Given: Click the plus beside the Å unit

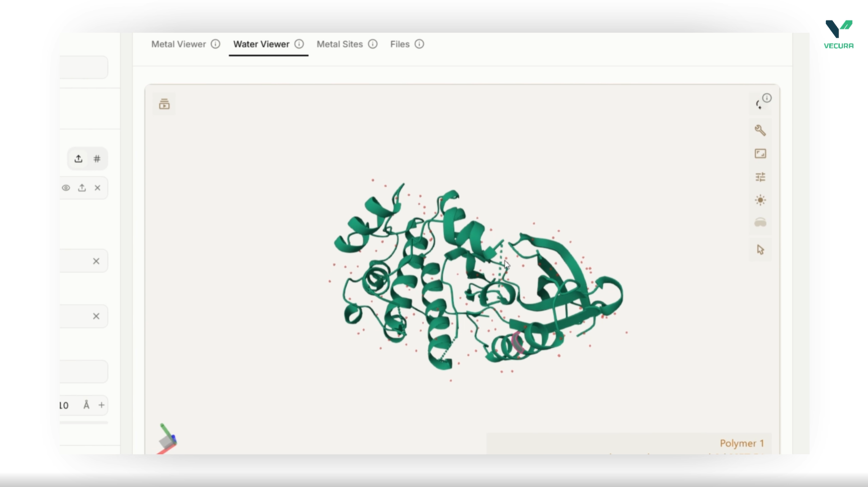Looking at the screenshot, I should [x=101, y=405].
